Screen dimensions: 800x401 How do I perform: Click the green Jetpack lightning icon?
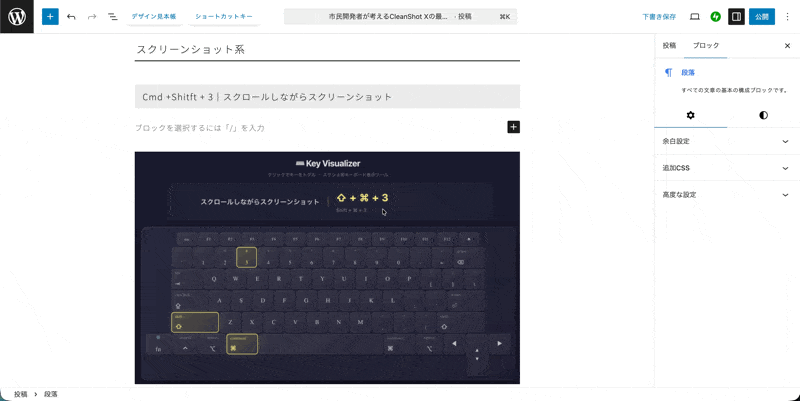point(715,17)
